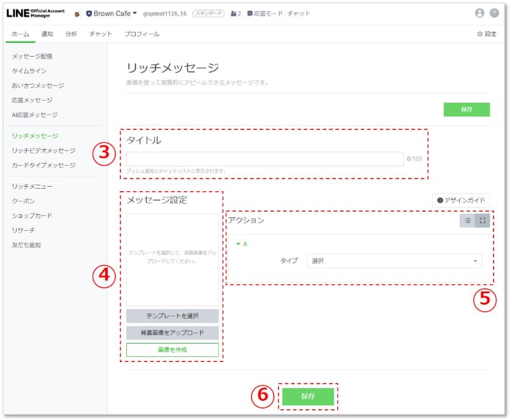Click the Brown Cafe account avatar
The width and height of the screenshot is (512, 420).
point(77,14)
